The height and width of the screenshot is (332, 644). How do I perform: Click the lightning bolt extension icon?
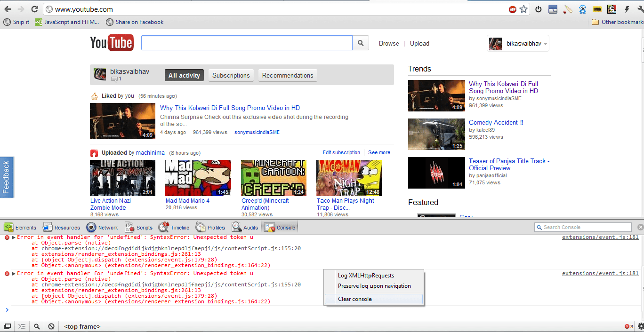627,9
